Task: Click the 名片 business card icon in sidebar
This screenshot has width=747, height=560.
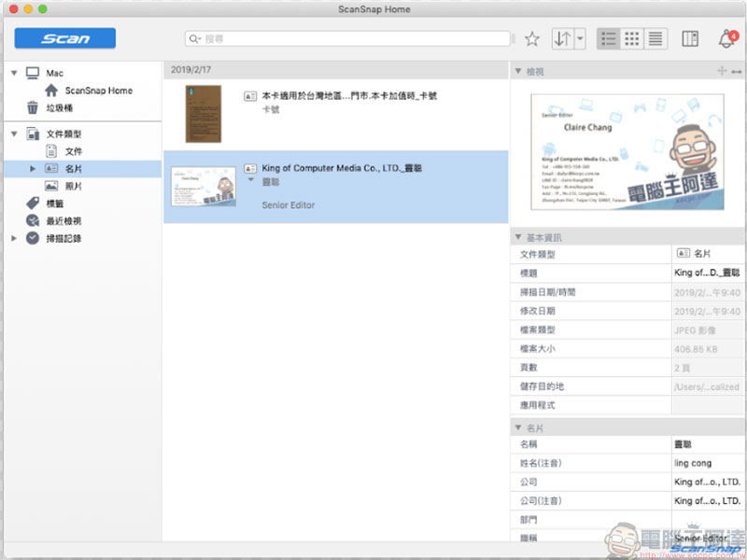Action: [x=51, y=168]
